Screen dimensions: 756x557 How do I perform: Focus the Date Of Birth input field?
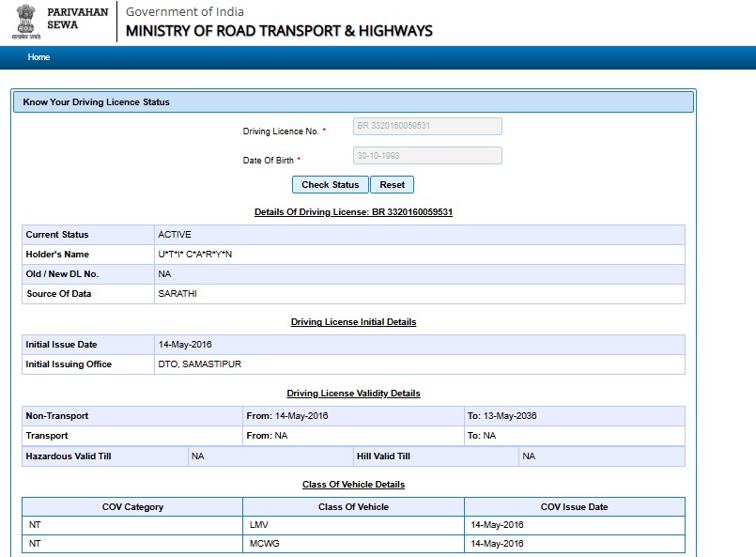click(x=426, y=156)
